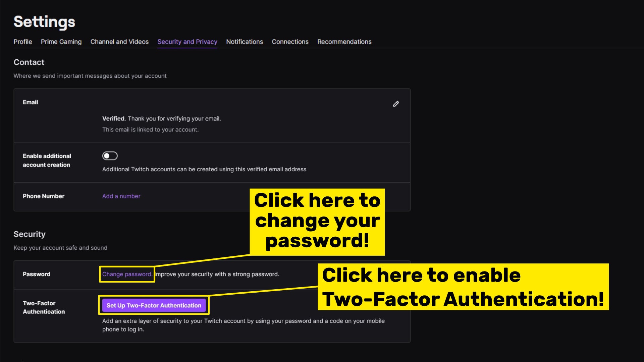Click Add a number phone link
Image resolution: width=644 pixels, height=362 pixels.
[121, 196]
